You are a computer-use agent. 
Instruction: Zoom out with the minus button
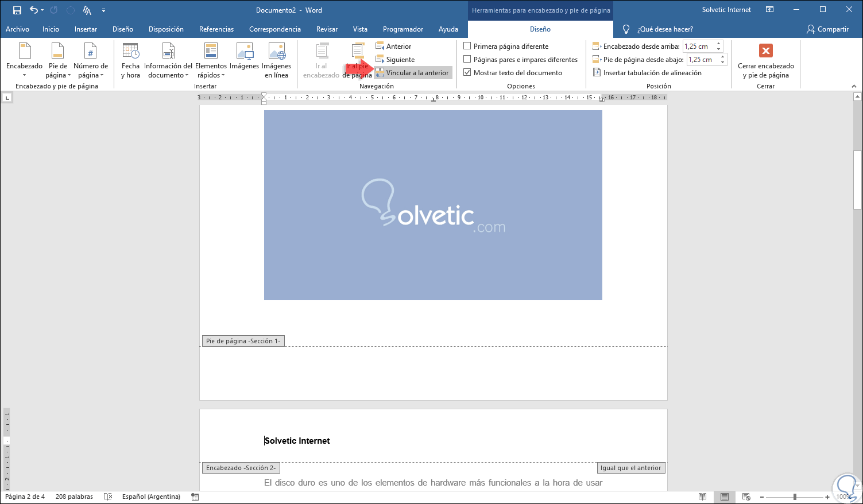click(x=761, y=497)
